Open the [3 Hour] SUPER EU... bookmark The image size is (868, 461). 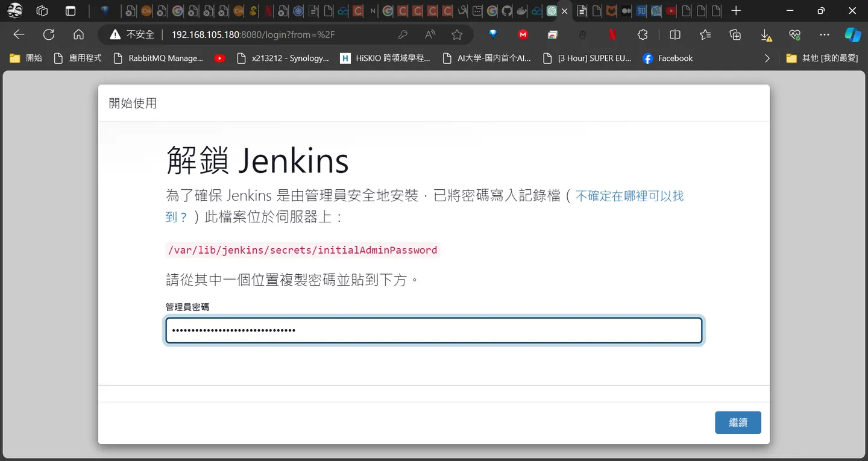pyautogui.click(x=587, y=58)
